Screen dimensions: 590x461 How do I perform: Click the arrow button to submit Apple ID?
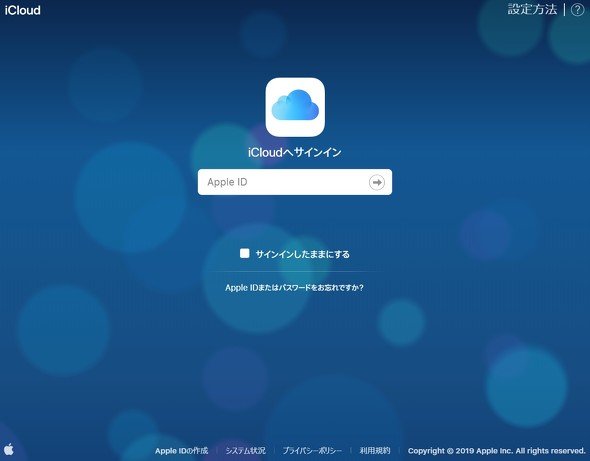tap(377, 182)
